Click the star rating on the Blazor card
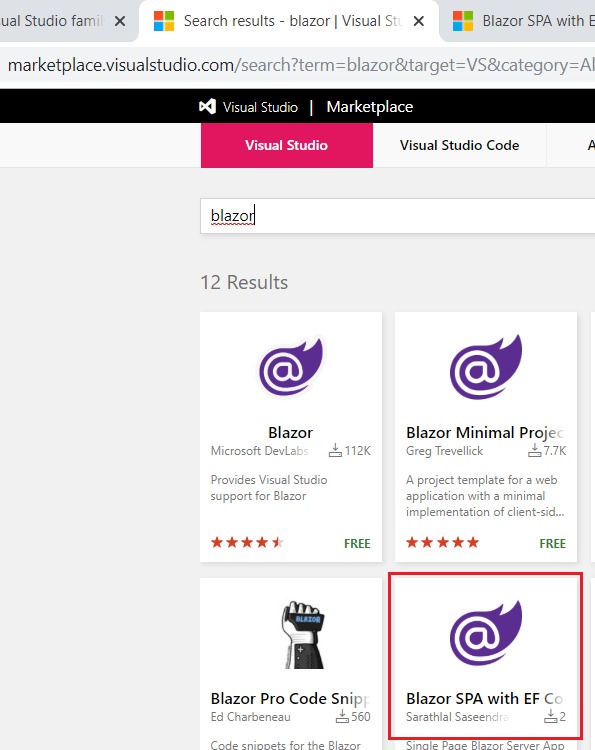595x750 pixels. [x=247, y=542]
